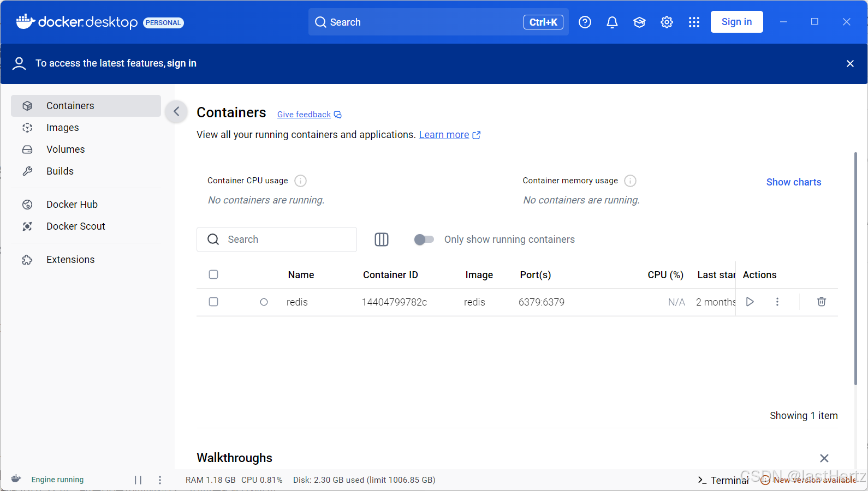Viewport: 868px width, 491px height.
Task: Click the redis container status circle
Action: [x=264, y=302]
